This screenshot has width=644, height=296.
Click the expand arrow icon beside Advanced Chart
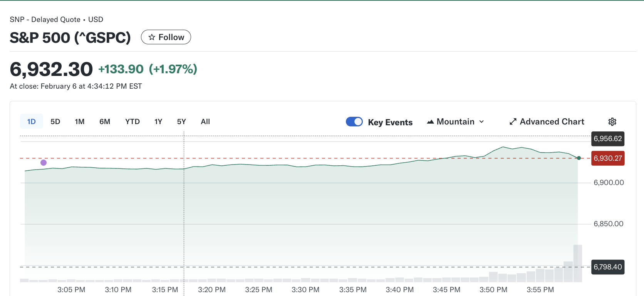click(513, 122)
